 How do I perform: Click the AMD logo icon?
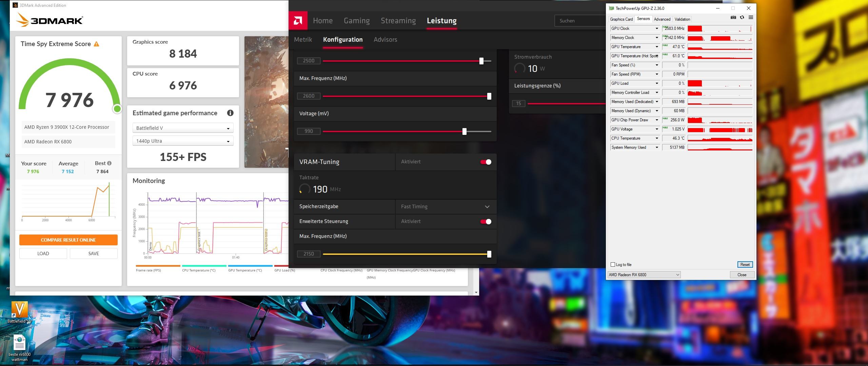298,21
